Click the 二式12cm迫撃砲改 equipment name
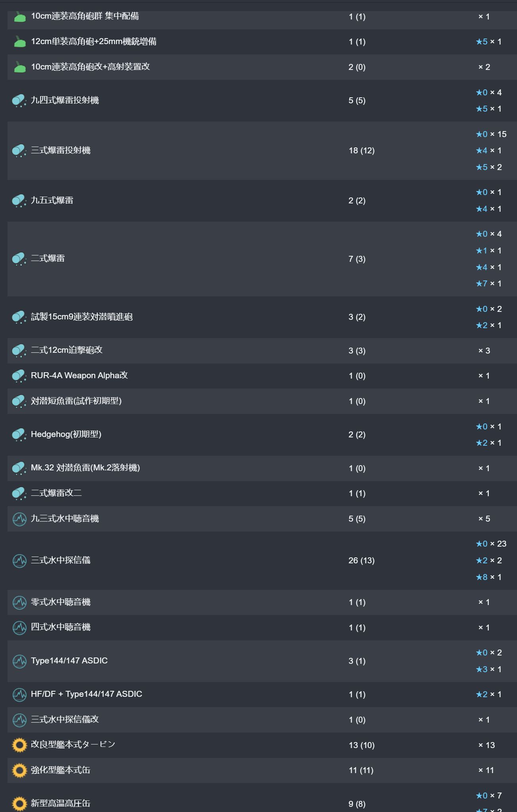The width and height of the screenshot is (517, 812). 67,350
